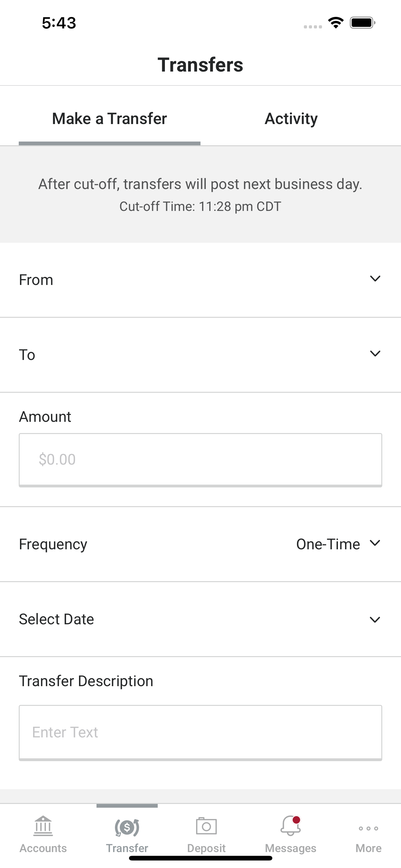Select the Make a Transfer tab
This screenshot has height=868, width=401.
pos(109,119)
